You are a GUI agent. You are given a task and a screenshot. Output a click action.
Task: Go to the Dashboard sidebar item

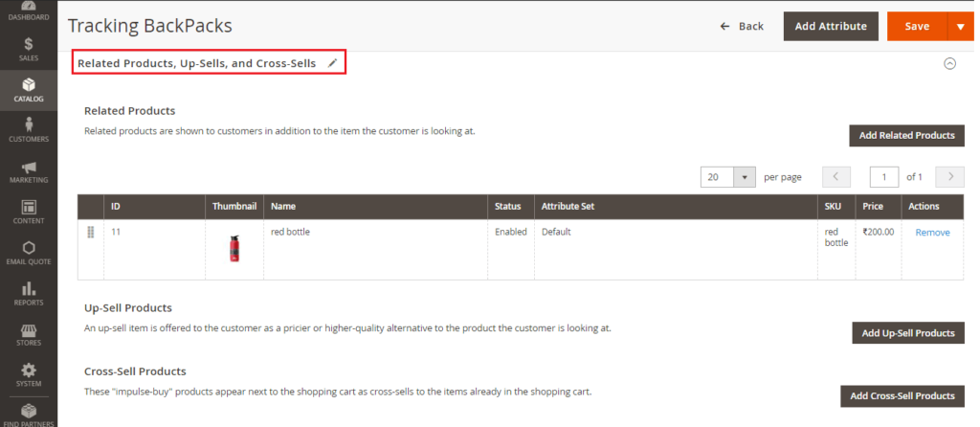[x=29, y=11]
